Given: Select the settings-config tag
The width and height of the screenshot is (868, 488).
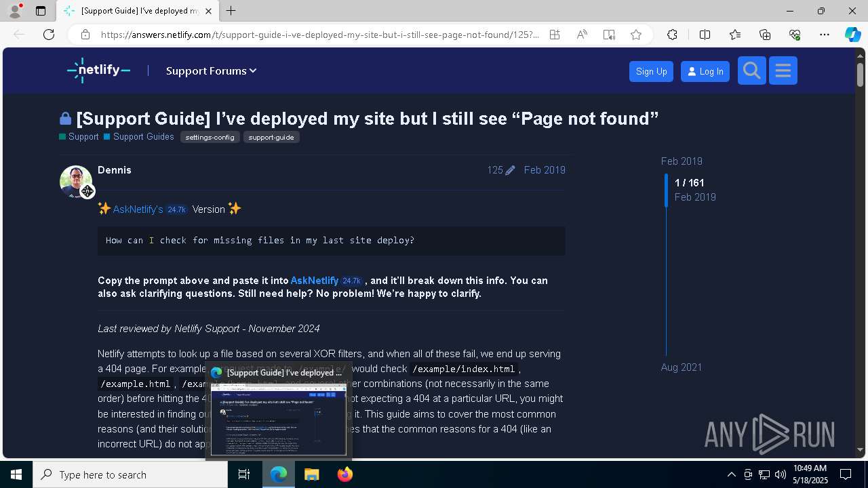Looking at the screenshot, I should click(x=210, y=137).
